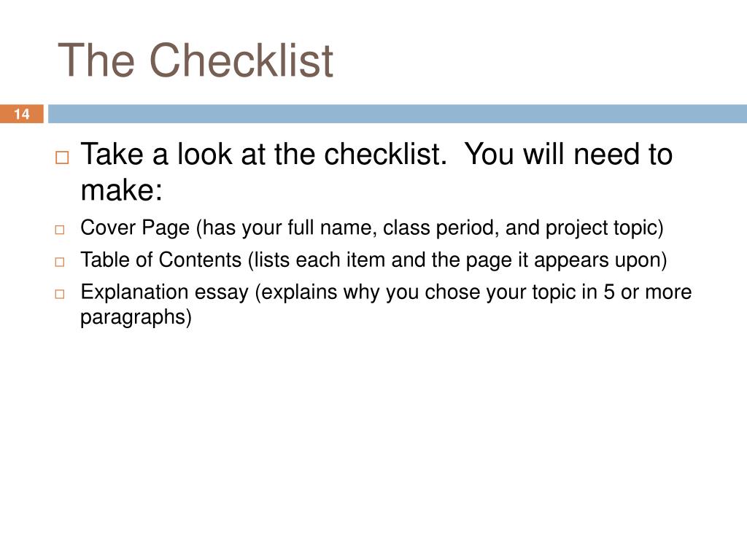Click '5 or more' in the essay line
Image resolution: width=747 pixels, height=560 pixels.
tap(648, 292)
